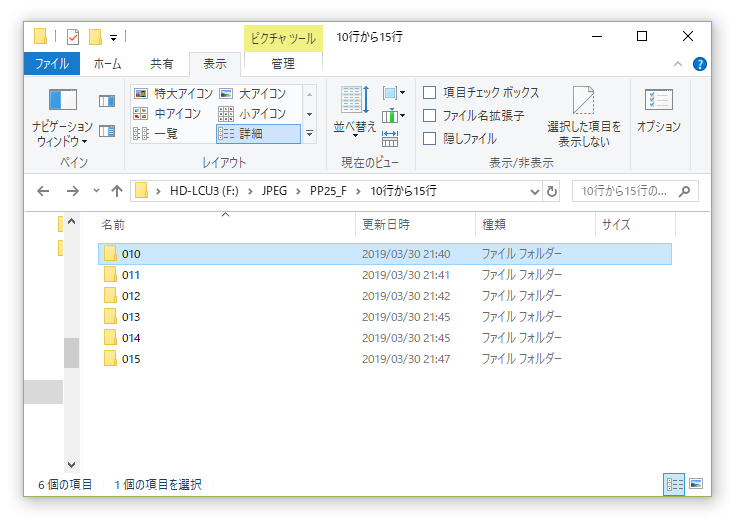Image resolution: width=740 pixels, height=525 pixels.
Task: Click the navigation pane scrollbar thumb
Action: [71, 353]
